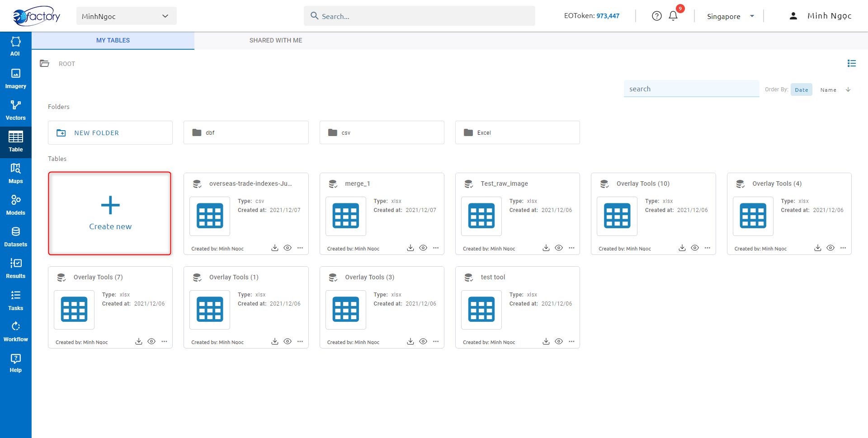Click the global Search field

pos(420,16)
